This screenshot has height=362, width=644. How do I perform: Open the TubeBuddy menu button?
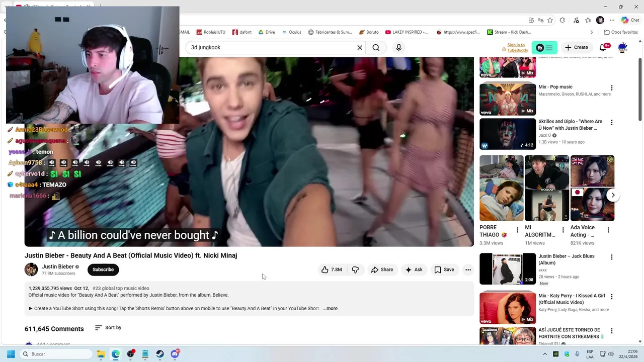pos(545,48)
